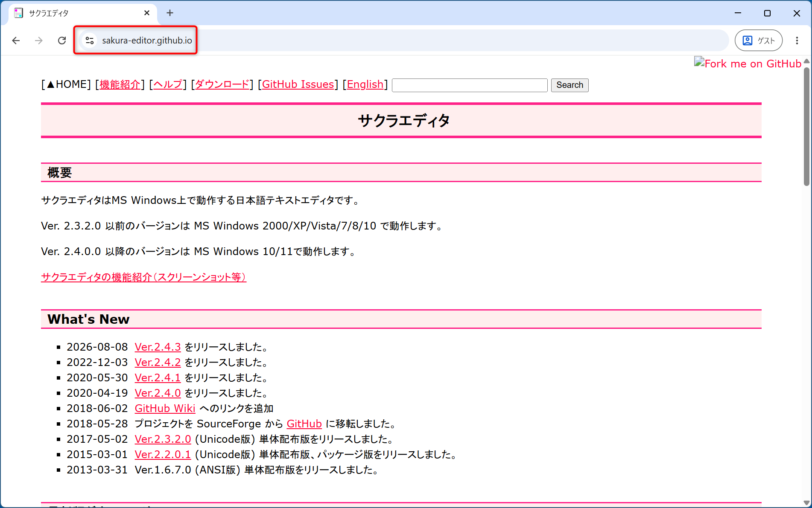Reload the page with refresh icon
Viewport: 812px width, 508px height.
point(62,41)
